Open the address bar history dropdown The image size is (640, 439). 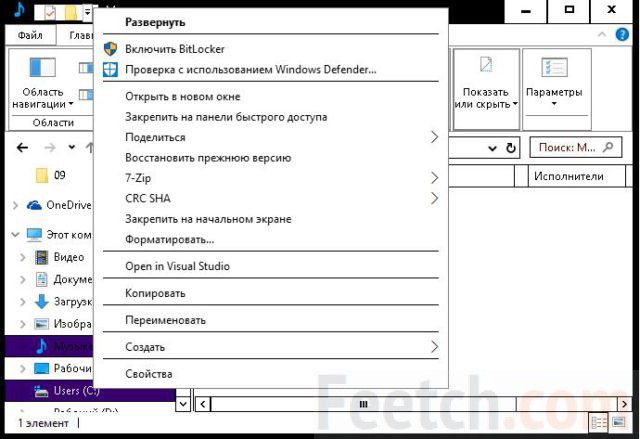(x=493, y=148)
